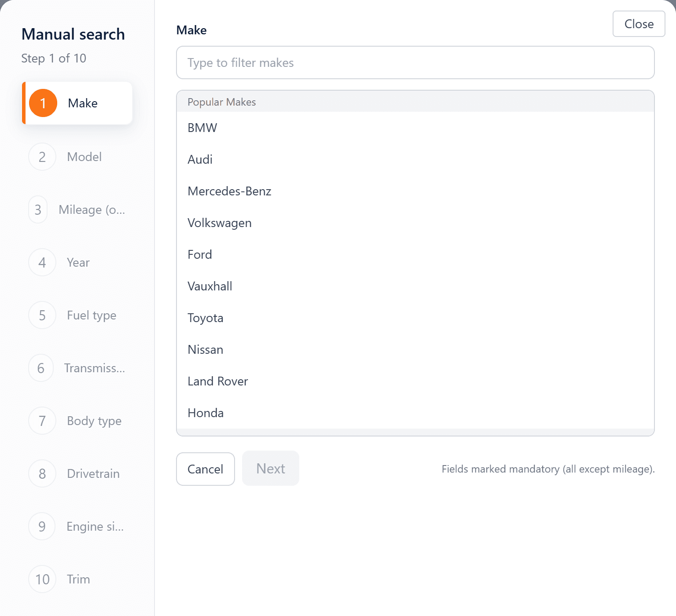Viewport: 676px width, 616px height.
Task: Jump to the Year step
Action: coord(77,262)
